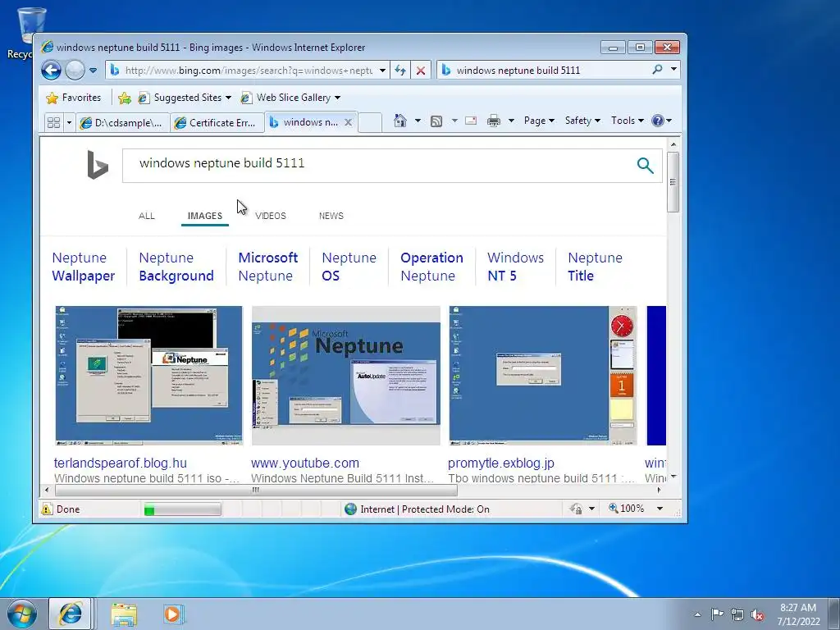This screenshot has width=840, height=630.
Task: Click the Back navigation arrow button
Action: 52,71
